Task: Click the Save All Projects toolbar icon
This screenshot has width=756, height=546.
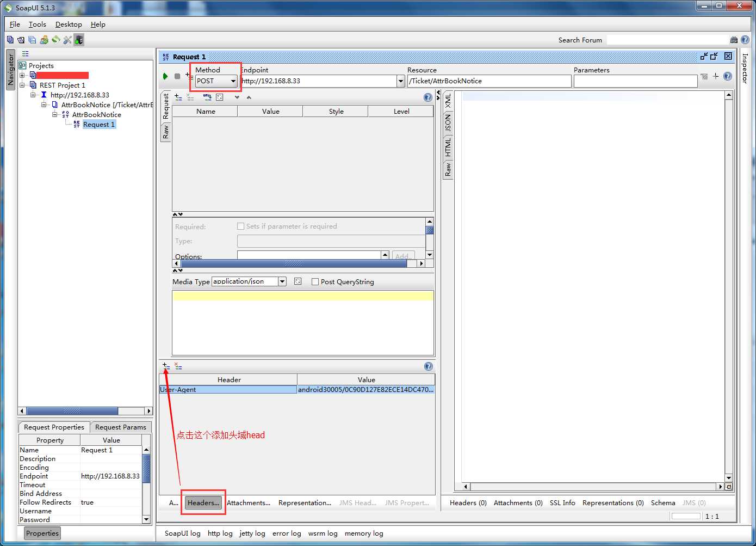Action: click(32, 40)
